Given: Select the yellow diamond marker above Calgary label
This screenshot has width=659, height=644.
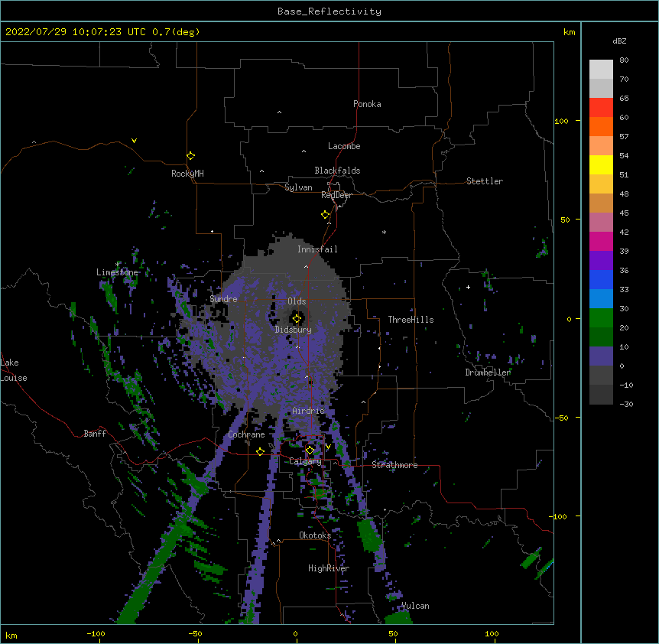Looking at the screenshot, I should tap(310, 450).
